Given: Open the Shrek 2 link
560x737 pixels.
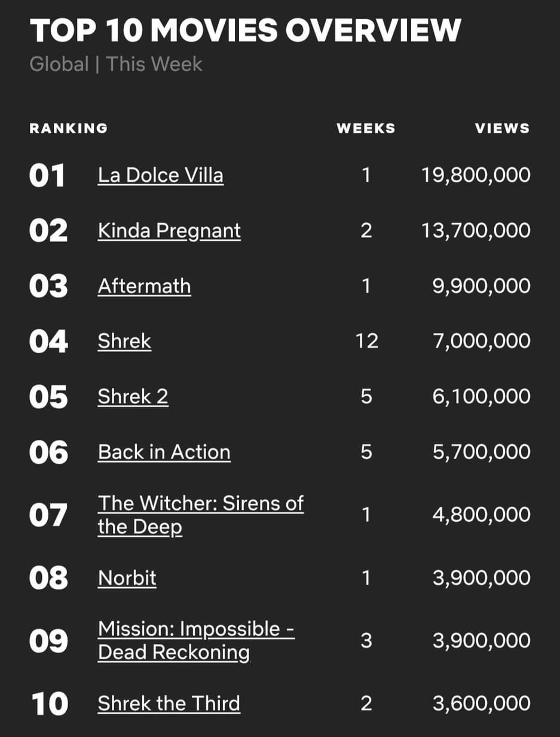Looking at the screenshot, I should [133, 396].
